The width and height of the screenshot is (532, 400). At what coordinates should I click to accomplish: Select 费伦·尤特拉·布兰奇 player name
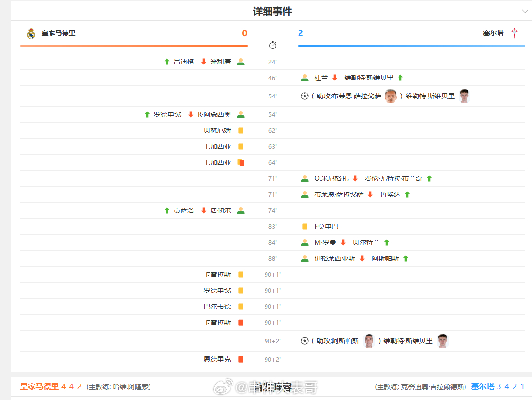click(x=393, y=178)
